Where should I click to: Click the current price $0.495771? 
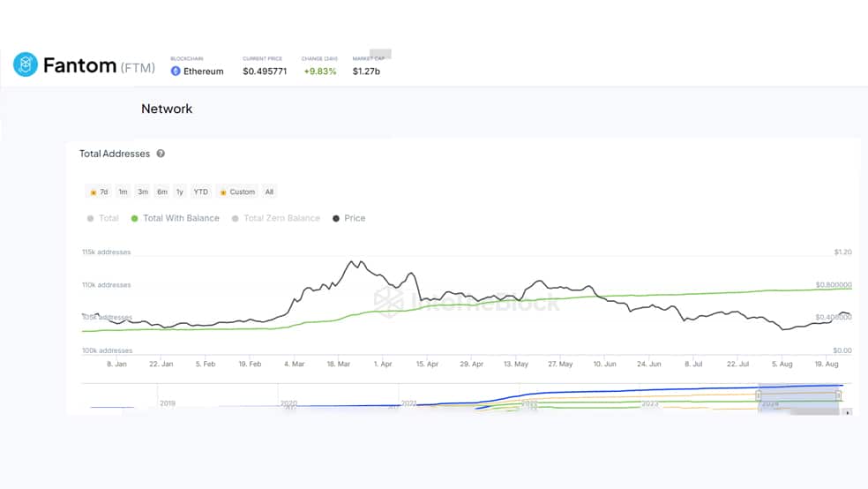click(265, 71)
